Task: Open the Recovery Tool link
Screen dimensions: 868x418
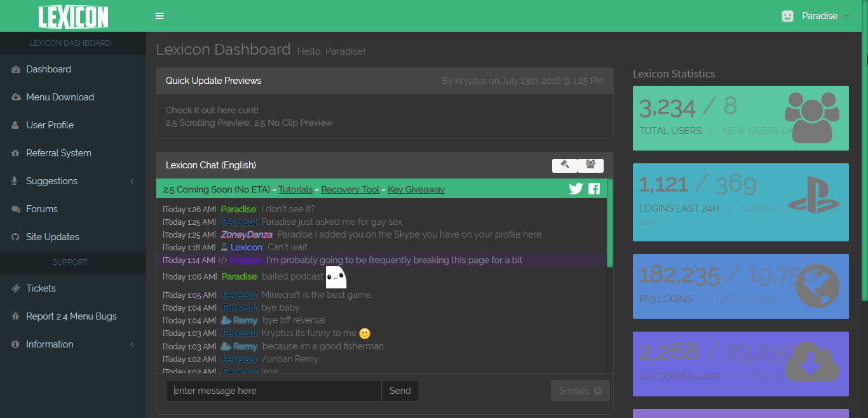Action: pyautogui.click(x=350, y=189)
